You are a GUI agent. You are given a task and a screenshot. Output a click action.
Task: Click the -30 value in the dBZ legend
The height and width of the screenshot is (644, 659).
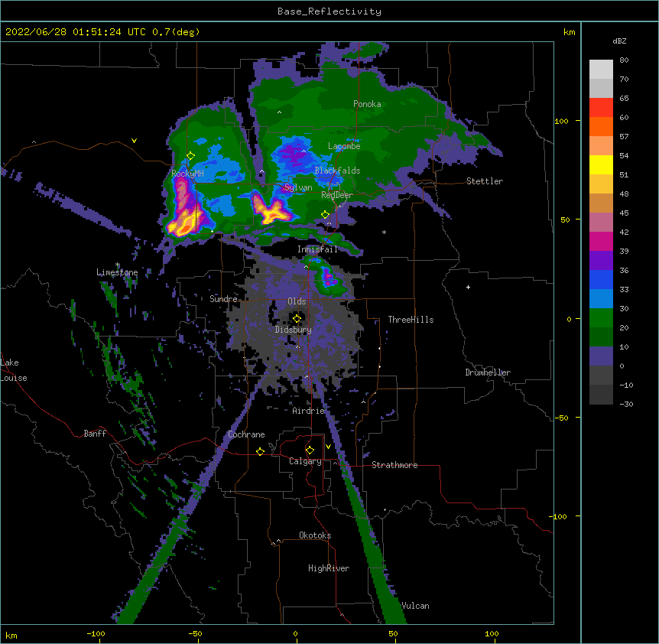(x=626, y=404)
